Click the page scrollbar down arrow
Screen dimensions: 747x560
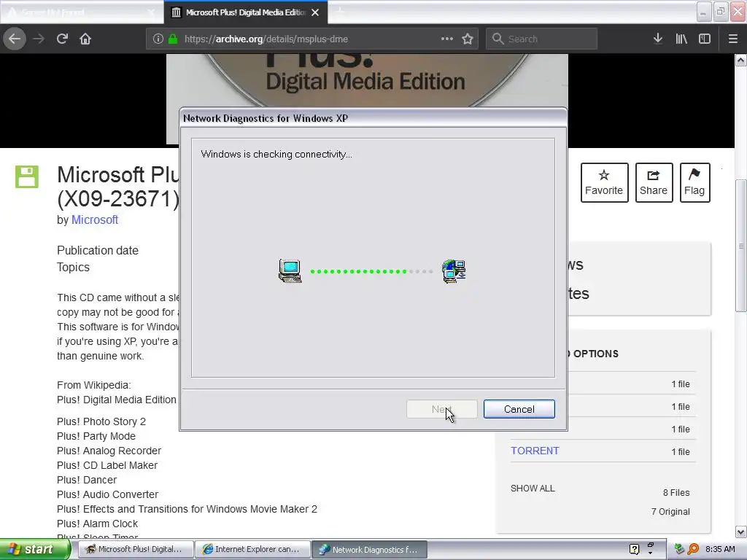740,532
